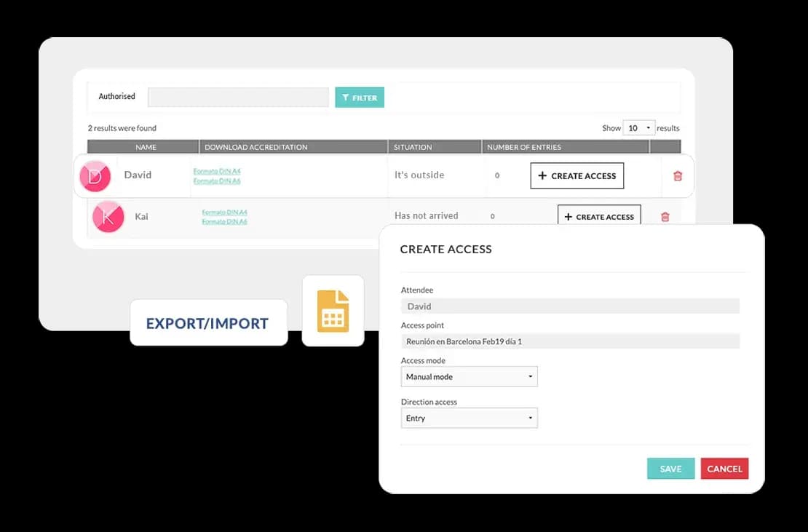Select the name Kai in the table
808x532 pixels.
pyautogui.click(x=141, y=216)
